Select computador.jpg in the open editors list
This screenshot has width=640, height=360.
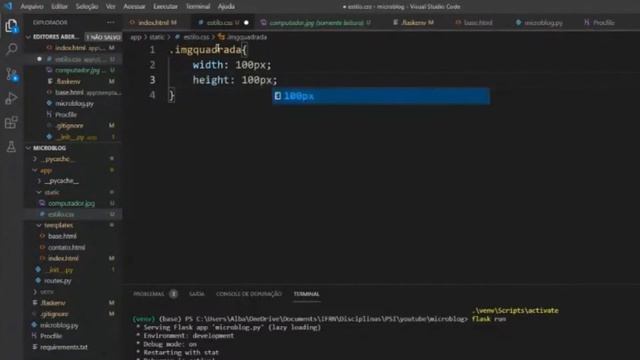pyautogui.click(x=78, y=70)
